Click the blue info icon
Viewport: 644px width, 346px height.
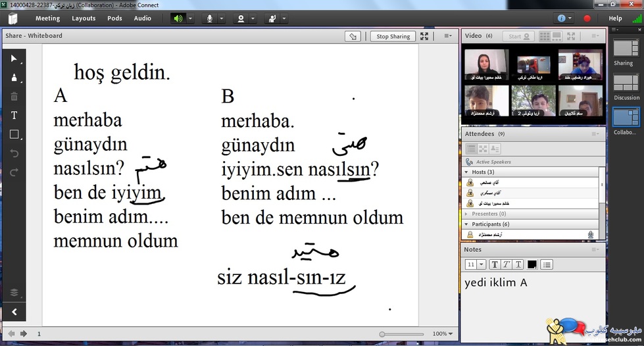[562, 18]
